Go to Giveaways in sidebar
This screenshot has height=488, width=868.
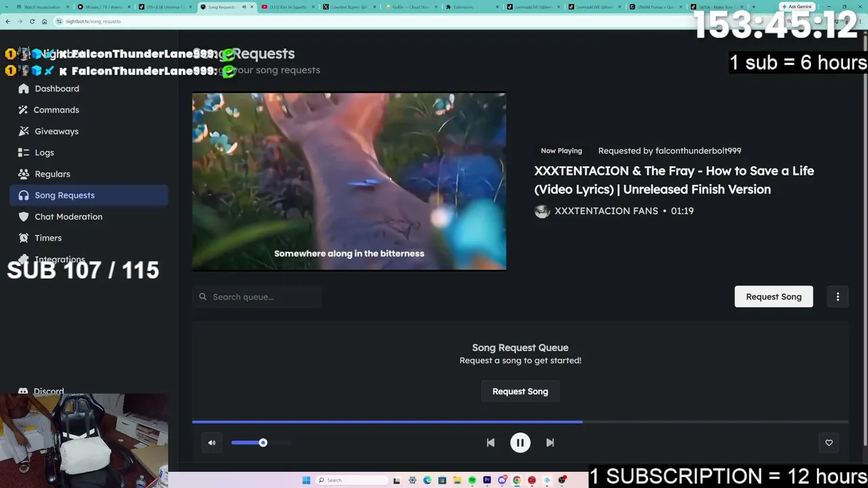pos(89,131)
